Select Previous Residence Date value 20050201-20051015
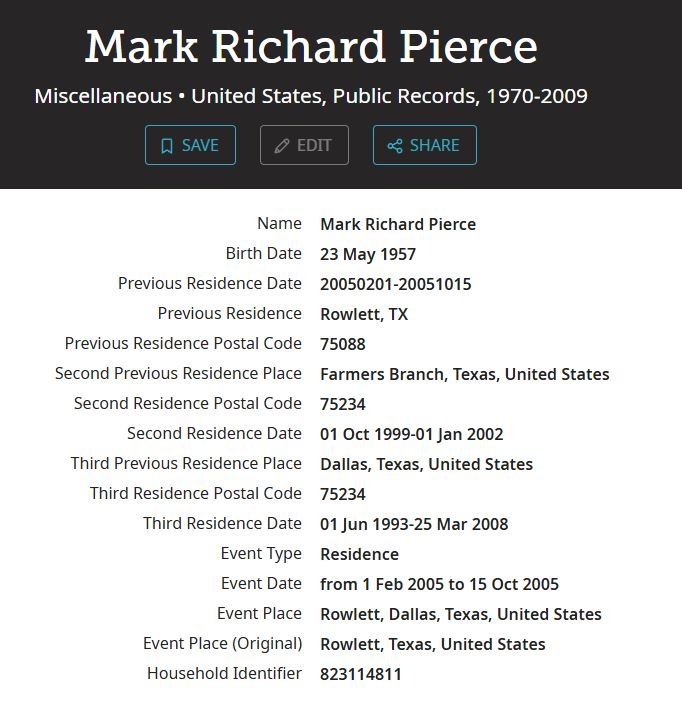Image resolution: width=682 pixels, height=704 pixels. pos(396,284)
